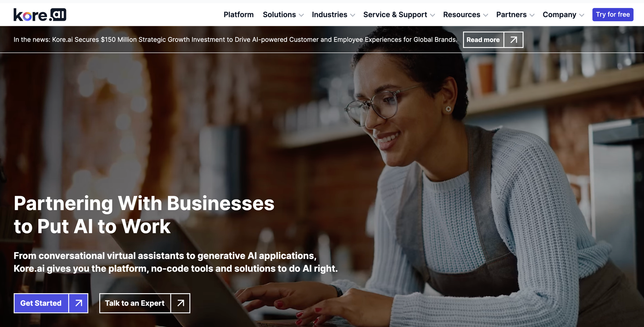Click the Kore.ai logo
The image size is (644, 327).
(x=40, y=15)
